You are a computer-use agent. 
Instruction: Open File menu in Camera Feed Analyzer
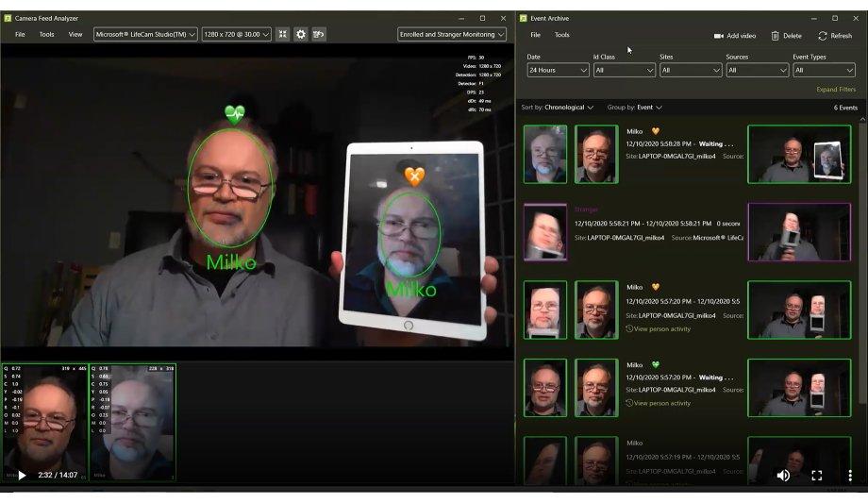[x=20, y=34]
